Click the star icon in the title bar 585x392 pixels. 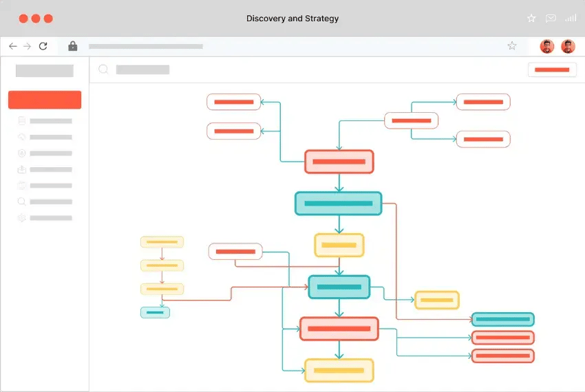(x=531, y=19)
